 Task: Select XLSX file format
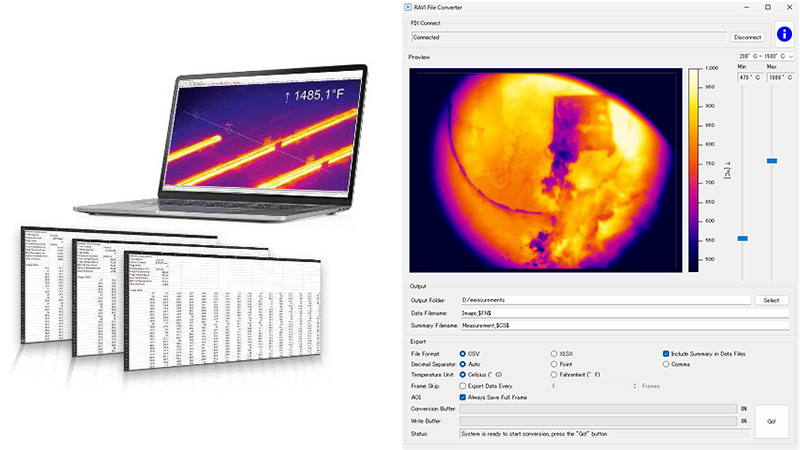point(555,353)
